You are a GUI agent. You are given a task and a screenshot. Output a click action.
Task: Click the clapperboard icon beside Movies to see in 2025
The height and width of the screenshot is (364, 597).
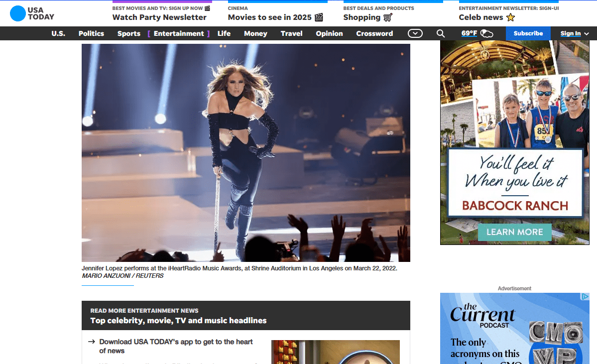click(319, 17)
